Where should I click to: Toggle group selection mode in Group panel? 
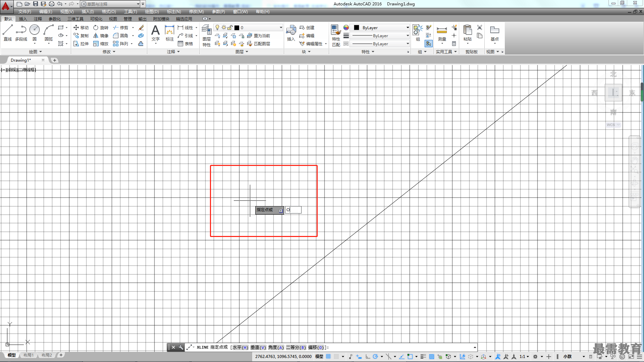tap(428, 44)
